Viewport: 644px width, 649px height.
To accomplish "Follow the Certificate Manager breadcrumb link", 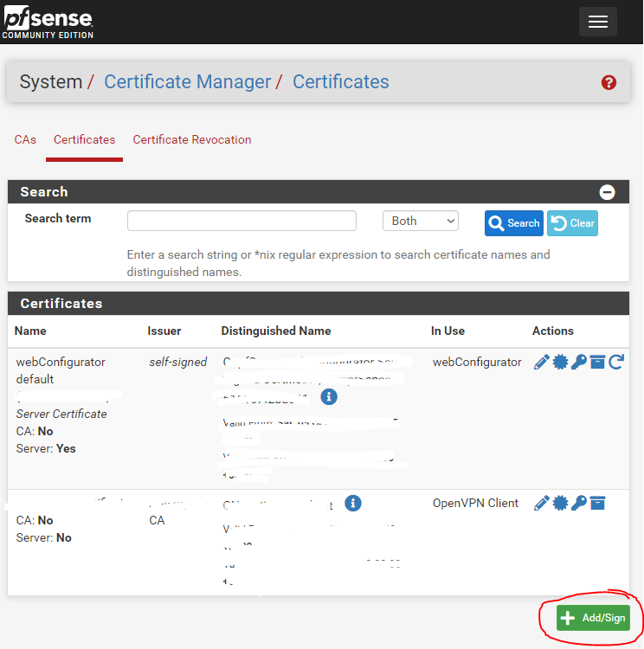I will pos(188,81).
